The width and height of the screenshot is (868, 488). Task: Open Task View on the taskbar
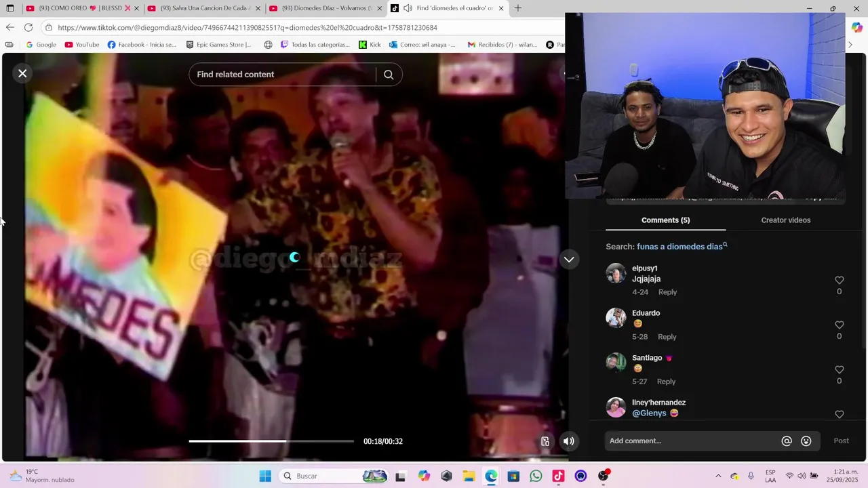[x=400, y=476]
